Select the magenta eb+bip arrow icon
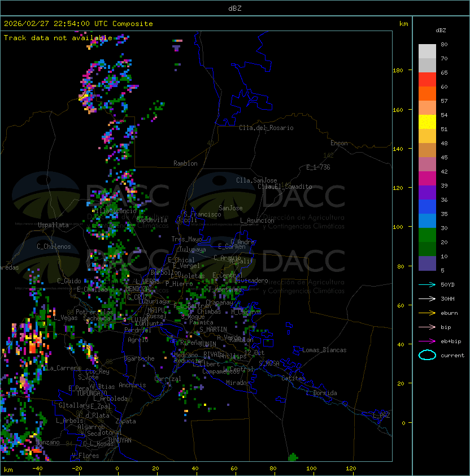470x476 pixels. (427, 341)
